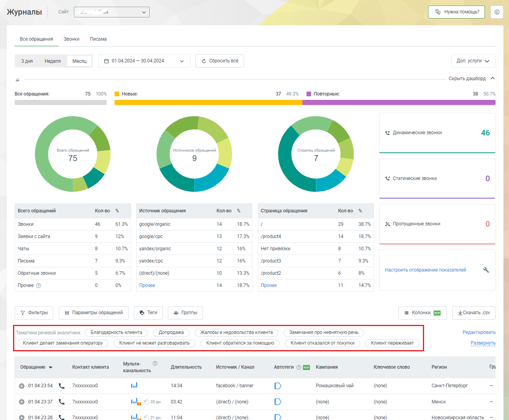Click the Ключевое слово column header
This screenshot has height=420, width=509.
pyautogui.click(x=392, y=367)
